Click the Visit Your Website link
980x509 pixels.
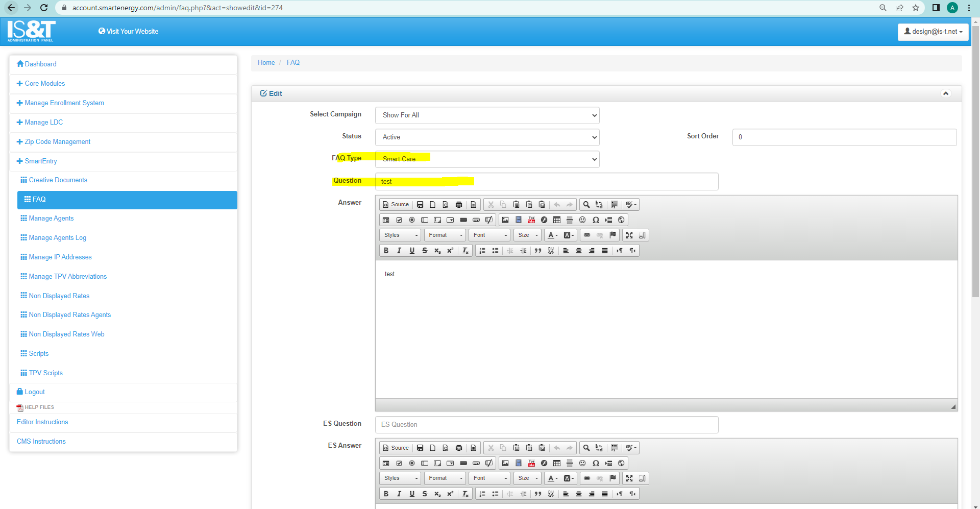(x=129, y=32)
